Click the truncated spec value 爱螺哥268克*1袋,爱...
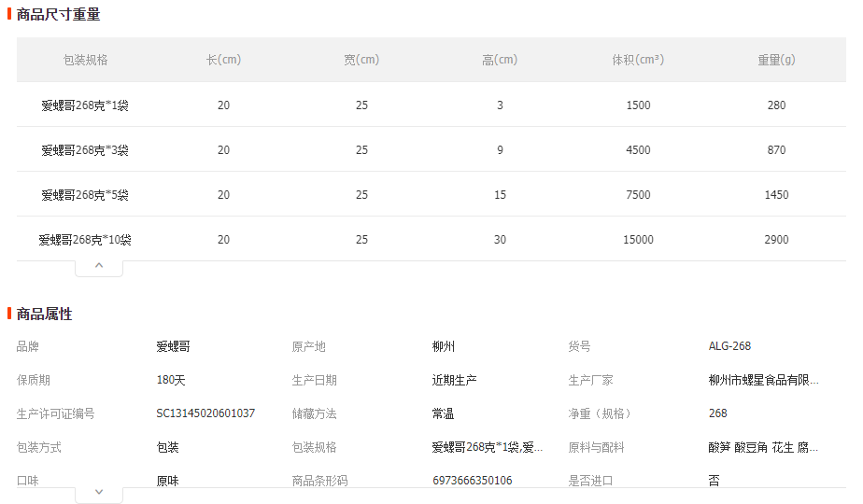 tap(488, 447)
